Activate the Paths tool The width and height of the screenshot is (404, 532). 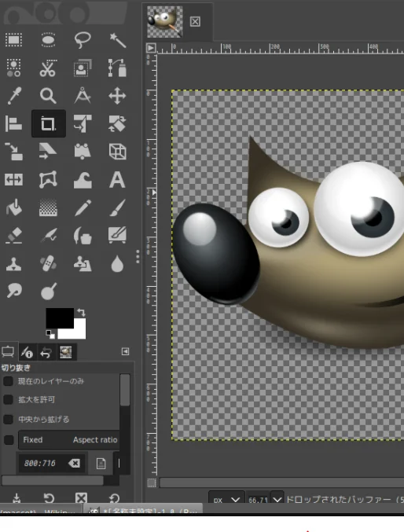click(x=117, y=68)
